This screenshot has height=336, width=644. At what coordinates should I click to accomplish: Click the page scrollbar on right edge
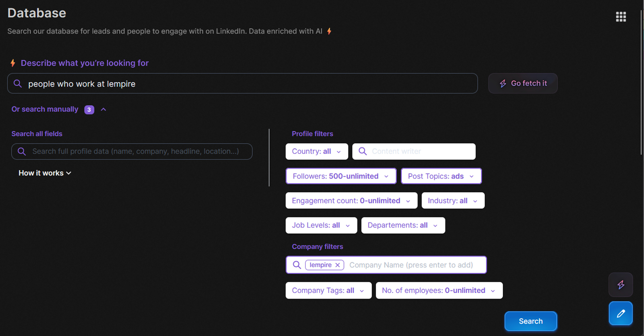[642, 82]
